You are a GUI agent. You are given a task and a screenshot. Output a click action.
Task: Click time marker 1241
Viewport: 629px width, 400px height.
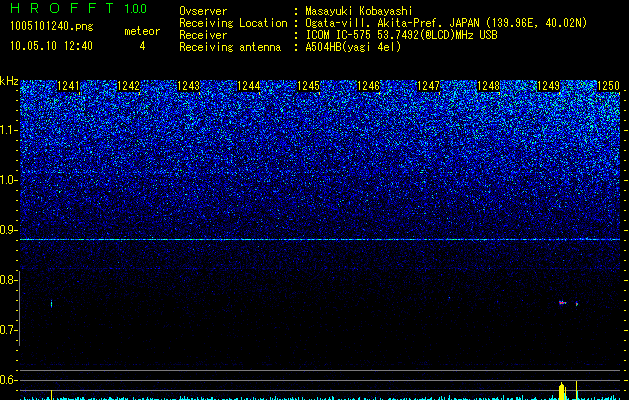69,86
